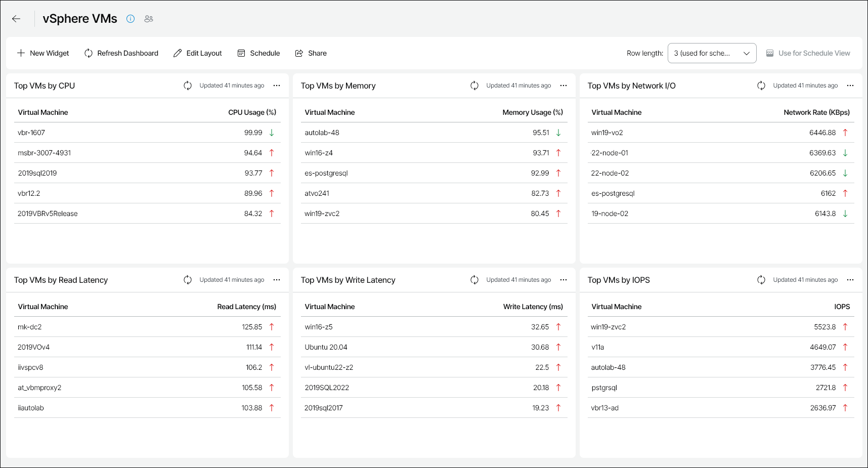Select the atvo241 VM row

click(x=434, y=193)
